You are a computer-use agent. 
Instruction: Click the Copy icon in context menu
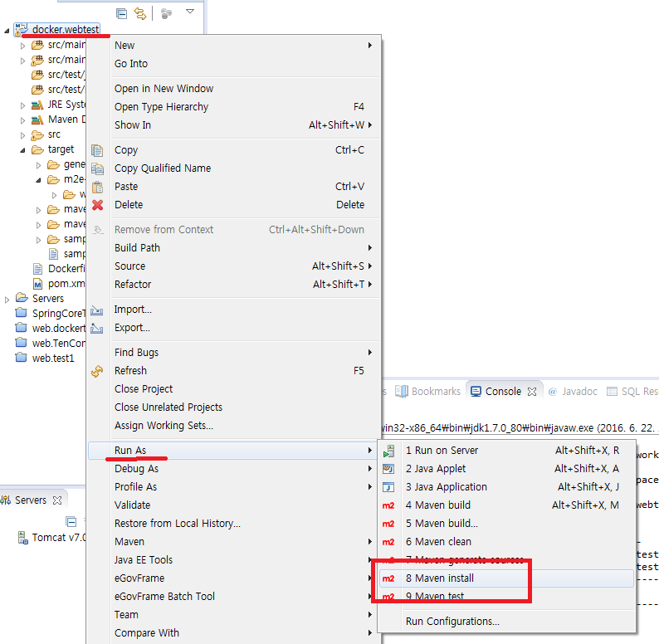[x=97, y=150]
